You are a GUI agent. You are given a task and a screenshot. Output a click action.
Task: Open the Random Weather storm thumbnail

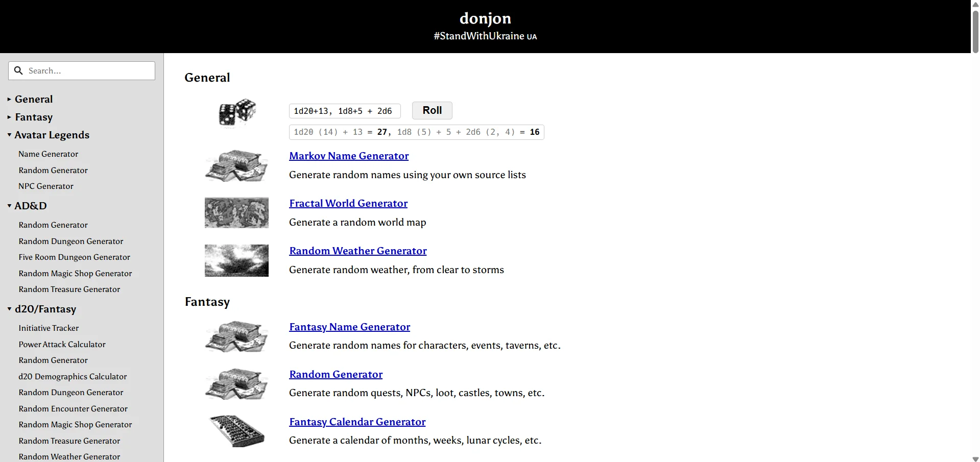tap(236, 260)
